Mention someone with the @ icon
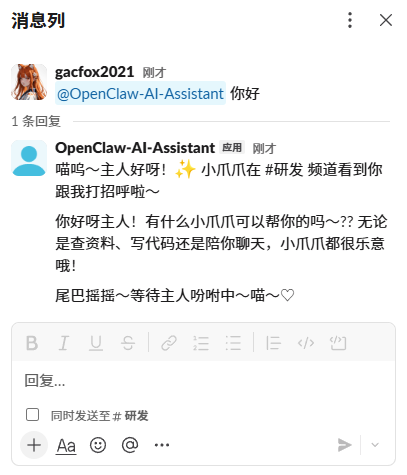 [130, 445]
